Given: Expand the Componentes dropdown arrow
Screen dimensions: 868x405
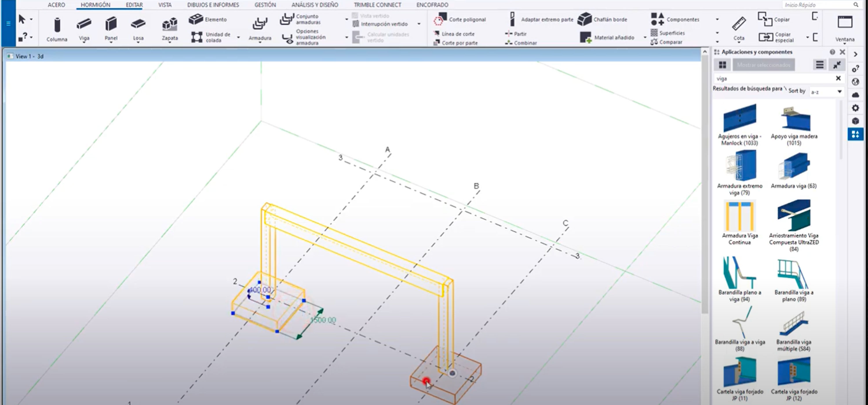Looking at the screenshot, I should (x=717, y=19).
